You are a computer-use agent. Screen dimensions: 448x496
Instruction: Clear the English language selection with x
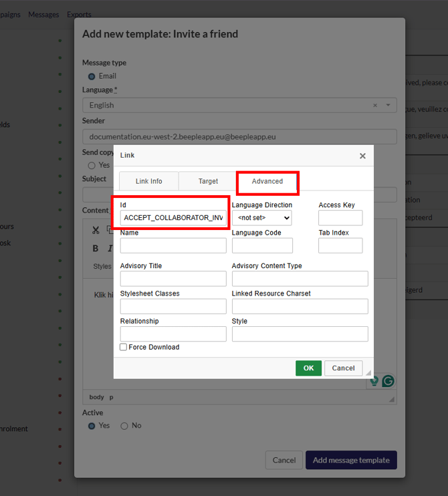click(x=375, y=105)
